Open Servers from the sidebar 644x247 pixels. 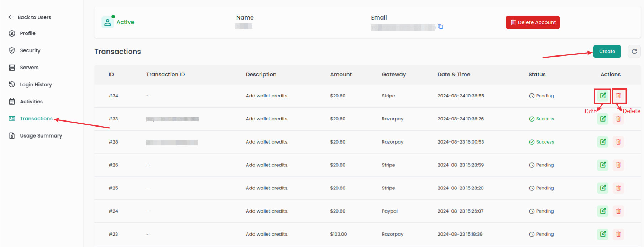[29, 68]
